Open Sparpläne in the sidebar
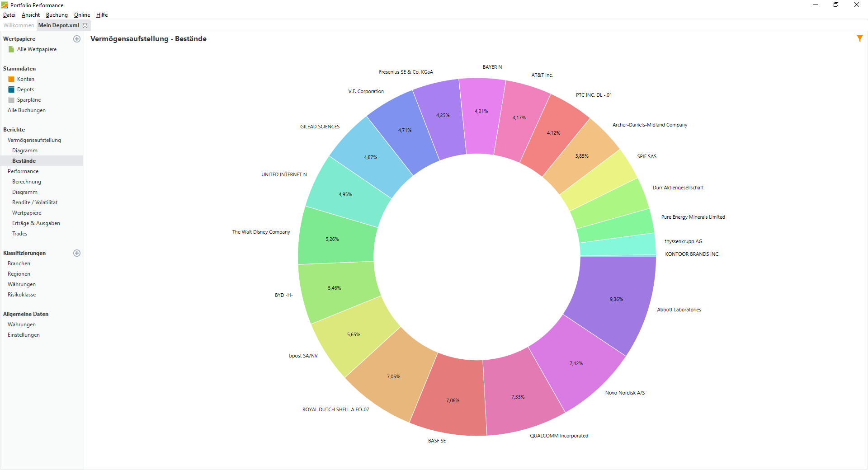This screenshot has width=868, height=470. pyautogui.click(x=29, y=100)
